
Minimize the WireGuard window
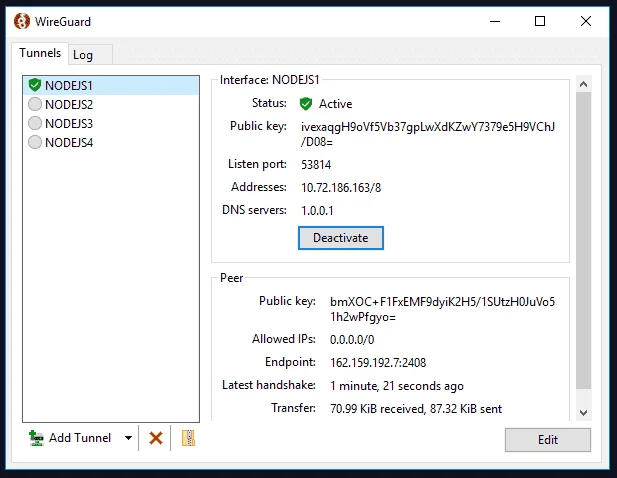point(495,21)
